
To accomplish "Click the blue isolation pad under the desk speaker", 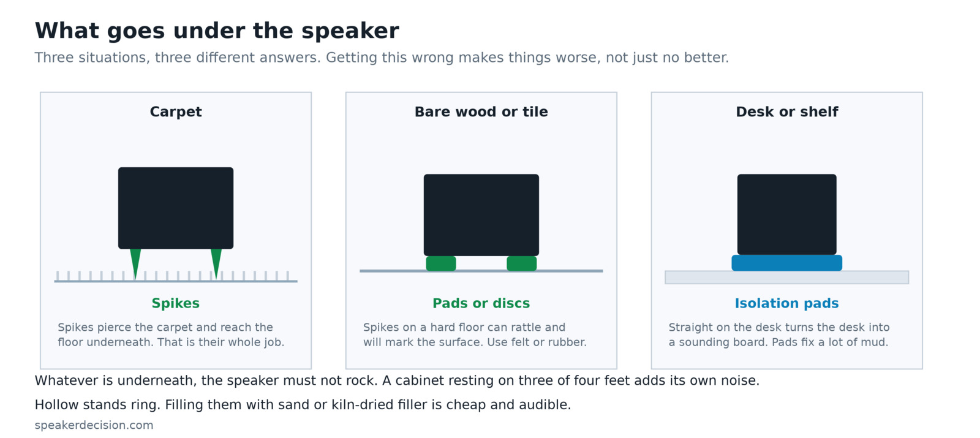I will point(787,263).
